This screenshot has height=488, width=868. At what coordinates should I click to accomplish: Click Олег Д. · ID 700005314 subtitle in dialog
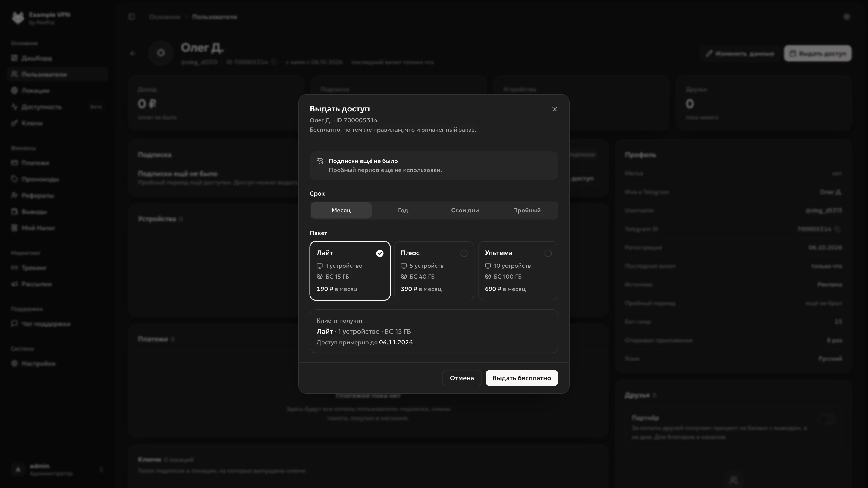343,120
